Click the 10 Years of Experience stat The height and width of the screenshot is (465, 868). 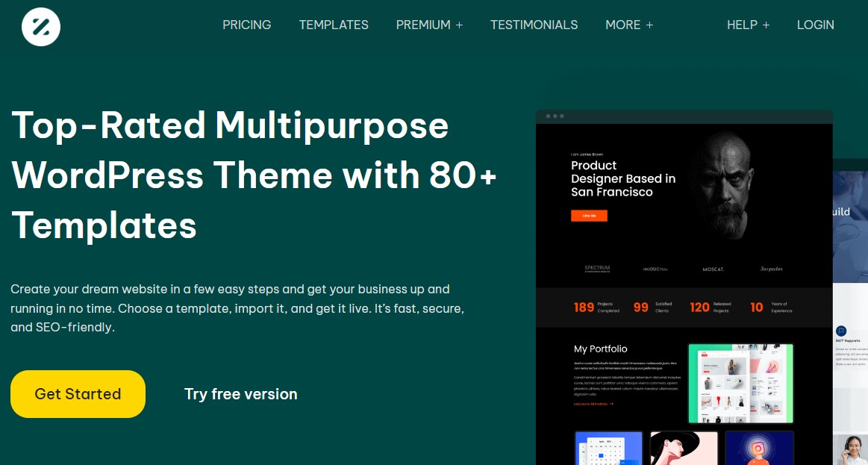click(x=771, y=308)
